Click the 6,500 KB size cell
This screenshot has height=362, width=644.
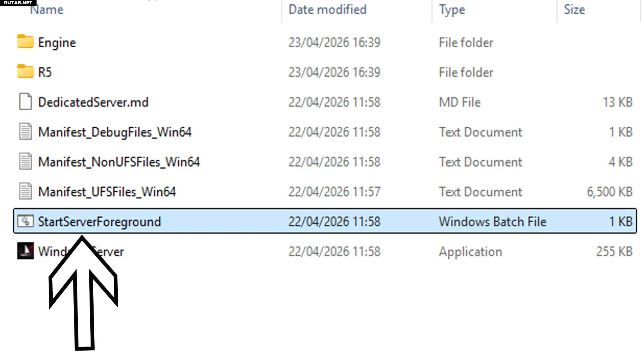click(609, 192)
